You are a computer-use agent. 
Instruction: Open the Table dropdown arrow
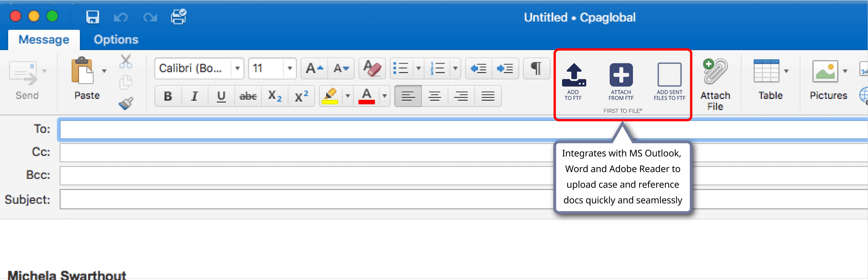point(786,71)
